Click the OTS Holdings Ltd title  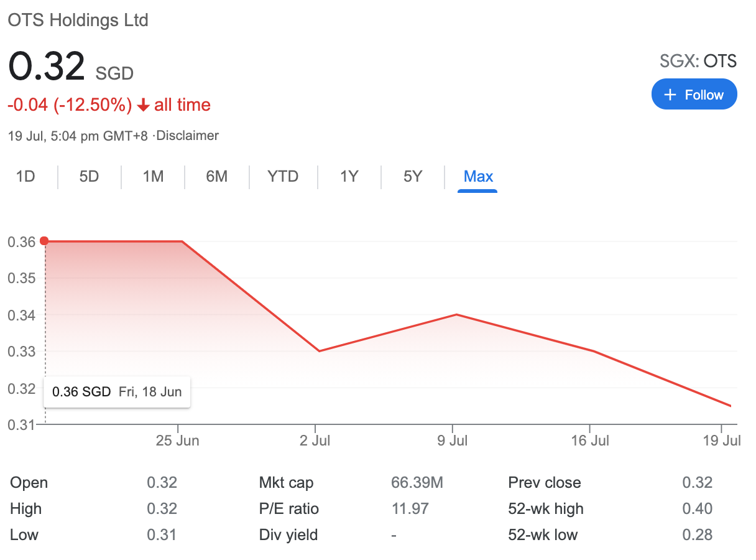point(78,20)
